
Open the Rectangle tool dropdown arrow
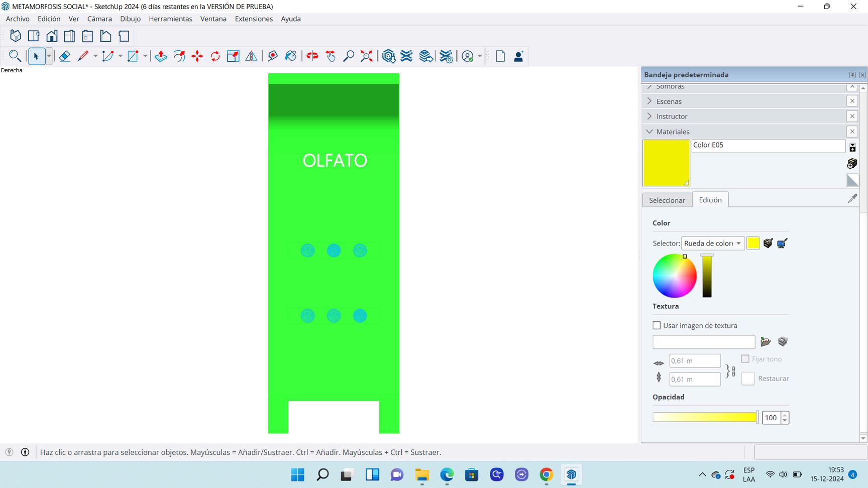tap(145, 56)
